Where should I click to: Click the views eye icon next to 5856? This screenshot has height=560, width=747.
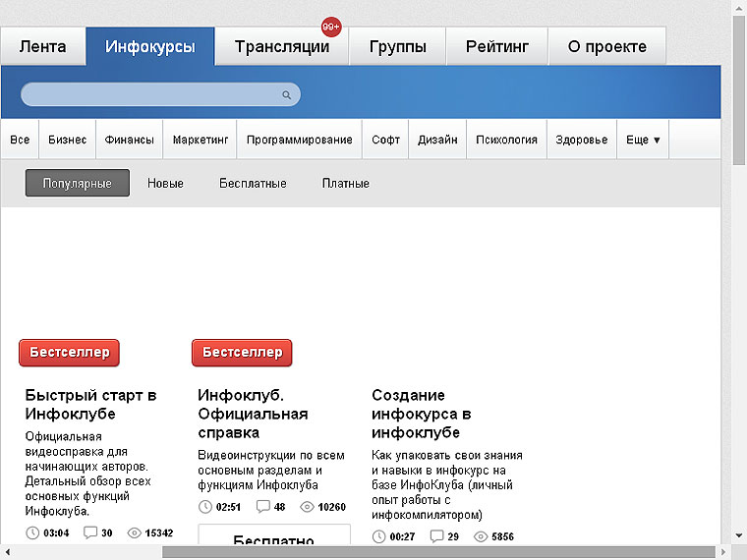click(x=481, y=536)
